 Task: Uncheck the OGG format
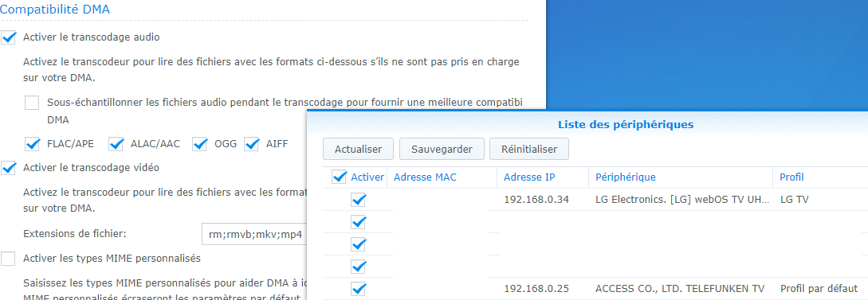[200, 144]
